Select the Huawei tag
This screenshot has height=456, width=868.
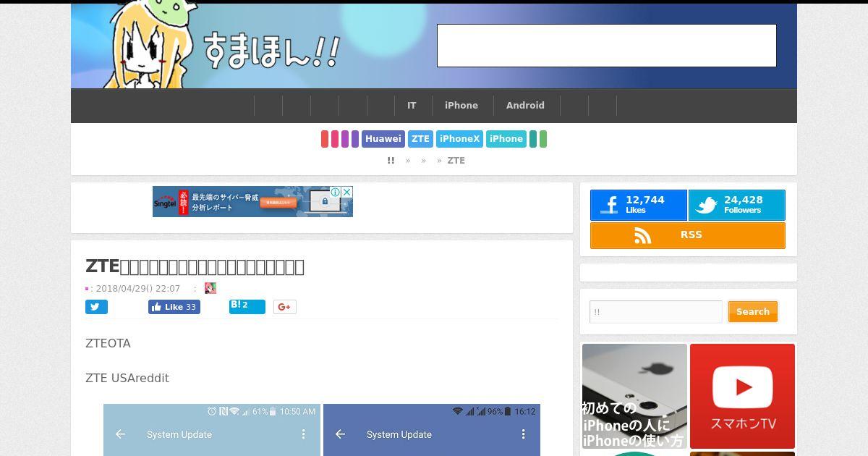[383, 139]
